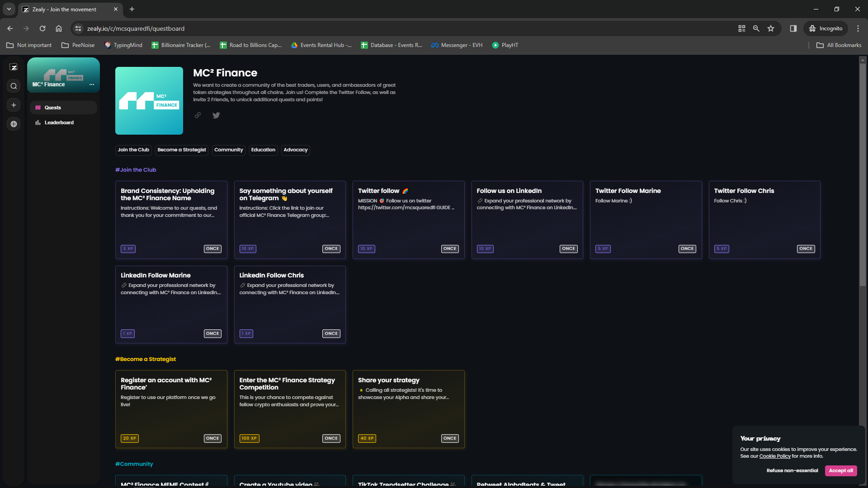This screenshot has width=868, height=488.
Task: Refuse non-essential cookies
Action: tap(792, 470)
